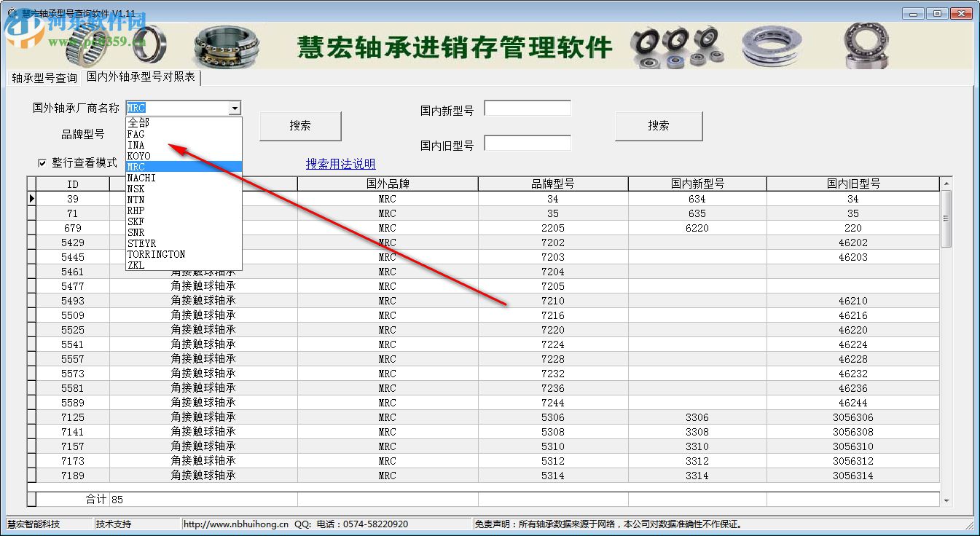The image size is (980, 536).
Task: Click the deep groove bearing image at far right
Action: [866, 45]
